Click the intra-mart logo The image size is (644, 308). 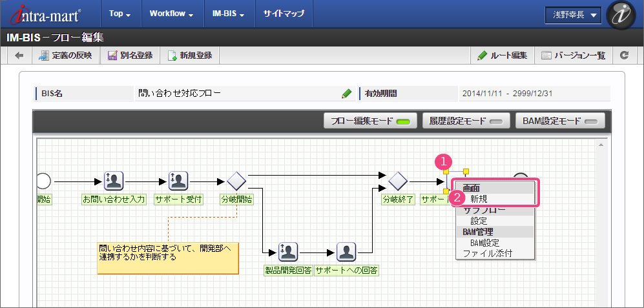pyautogui.click(x=46, y=14)
